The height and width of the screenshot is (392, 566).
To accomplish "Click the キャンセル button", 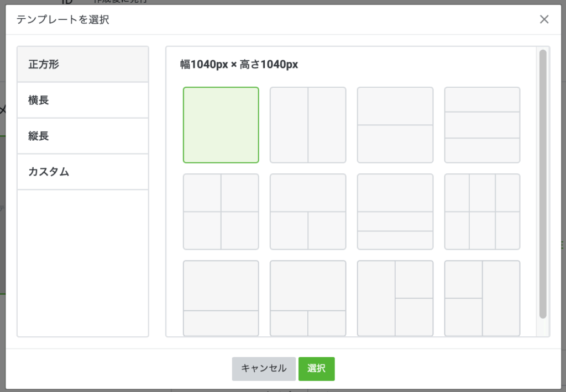I will tap(264, 369).
